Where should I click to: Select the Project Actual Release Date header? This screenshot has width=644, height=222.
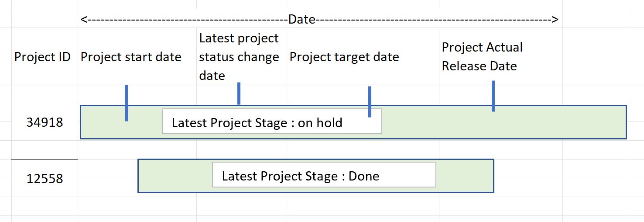(482, 57)
